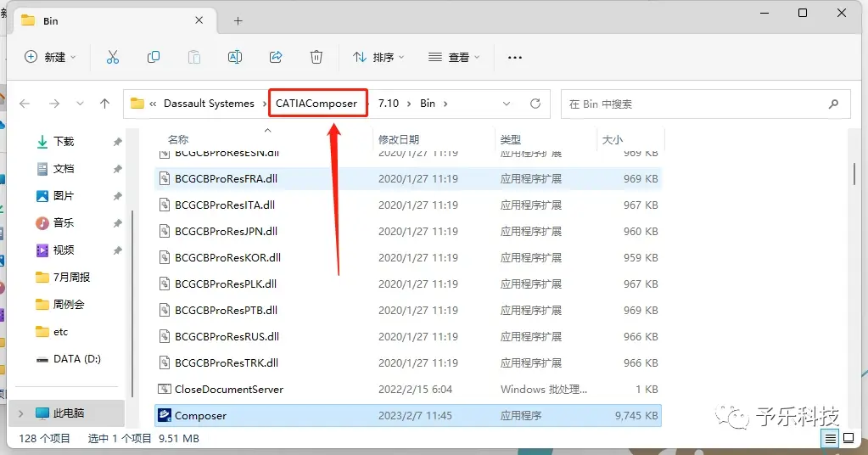This screenshot has height=455, width=868.
Task: Switch to large thumbnails view icon in status bar
Action: tap(848, 439)
